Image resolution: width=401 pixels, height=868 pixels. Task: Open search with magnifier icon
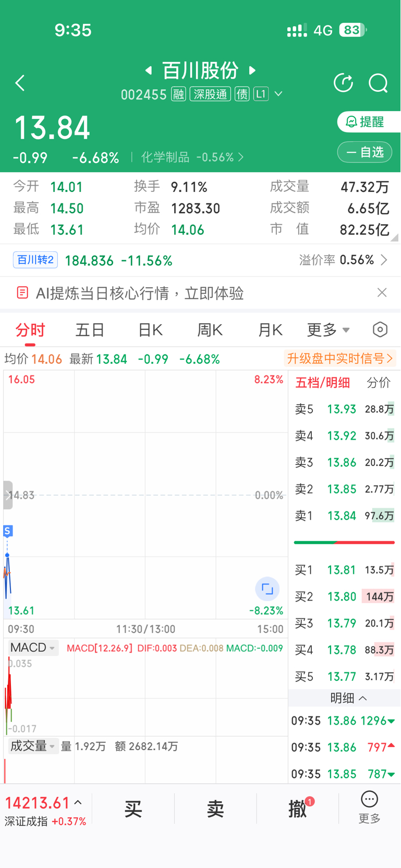[378, 83]
